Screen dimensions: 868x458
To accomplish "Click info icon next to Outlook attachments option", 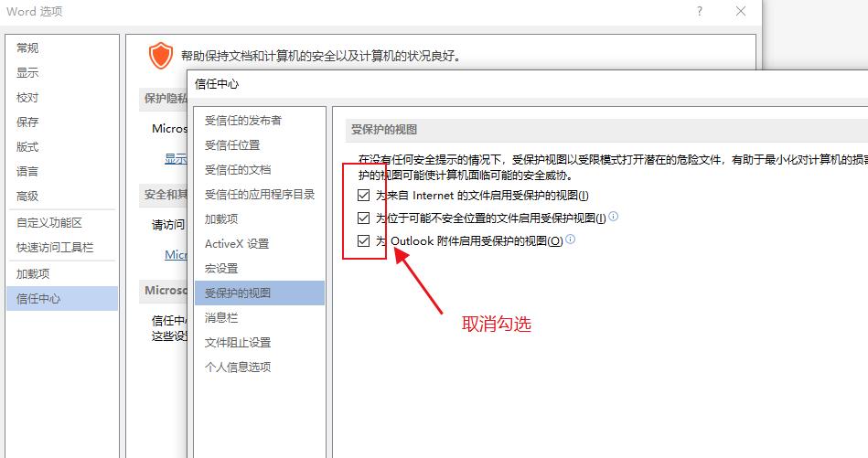I will click(x=570, y=239).
